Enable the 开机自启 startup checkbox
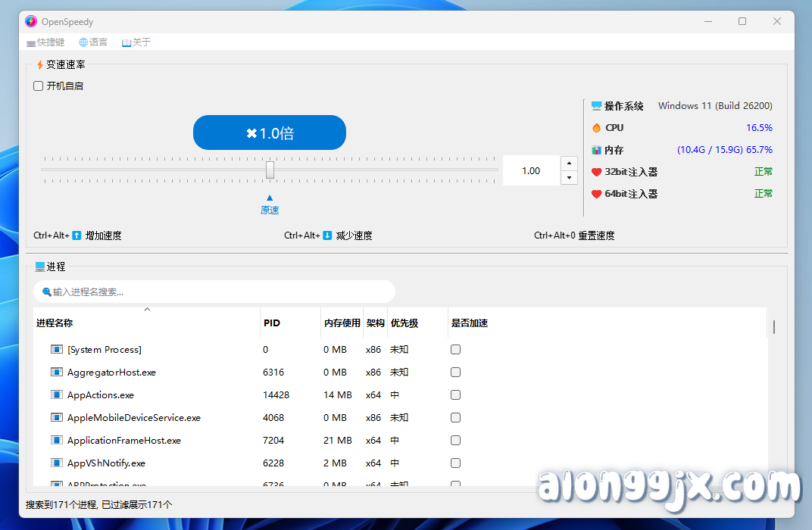This screenshot has width=812, height=530. tap(38, 86)
